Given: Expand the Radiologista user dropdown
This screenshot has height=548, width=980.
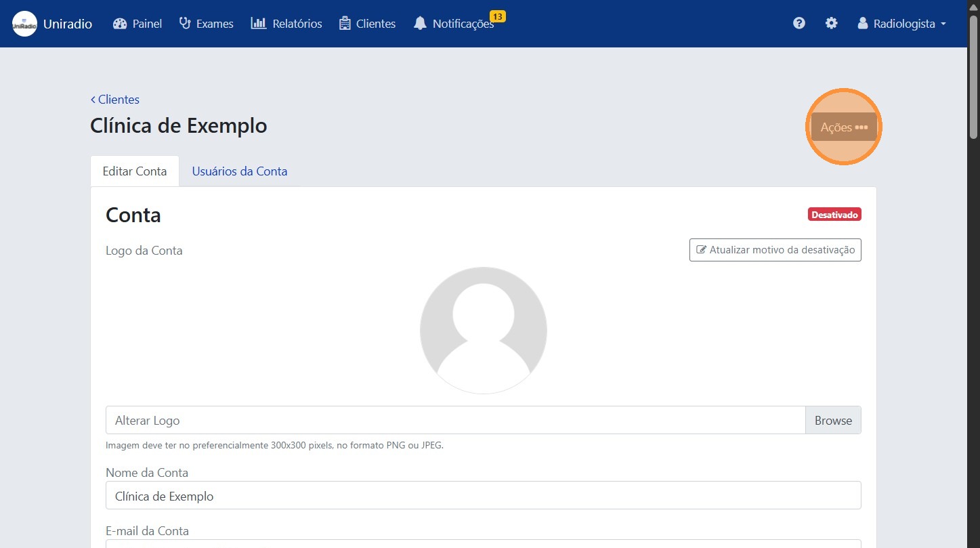Looking at the screenshot, I should point(901,24).
